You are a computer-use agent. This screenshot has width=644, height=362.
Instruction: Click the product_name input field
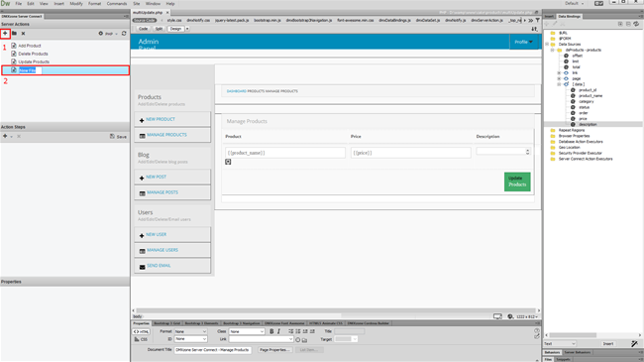tap(285, 153)
